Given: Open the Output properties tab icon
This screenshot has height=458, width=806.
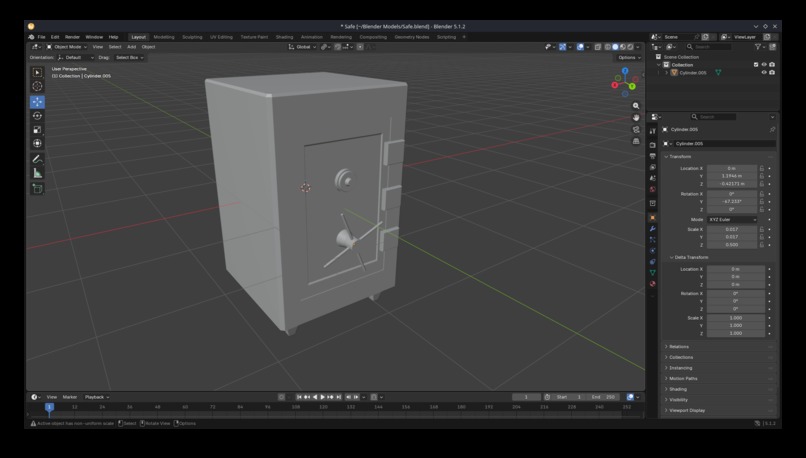Looking at the screenshot, I should point(652,156).
